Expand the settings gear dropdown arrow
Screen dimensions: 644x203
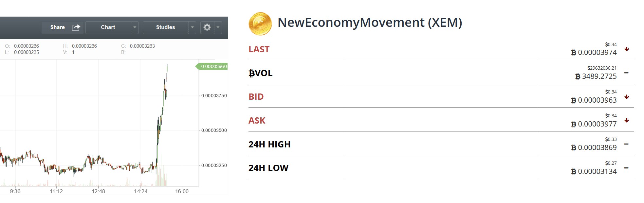(218, 27)
